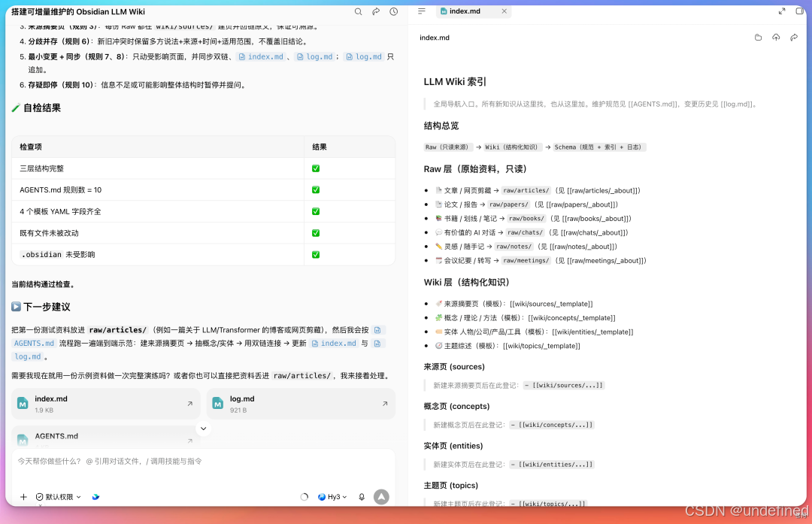This screenshot has width=812, height=524.
Task: Click the checkmark for 4 个模板 YAML 字段齐全 row
Action: [x=316, y=211]
